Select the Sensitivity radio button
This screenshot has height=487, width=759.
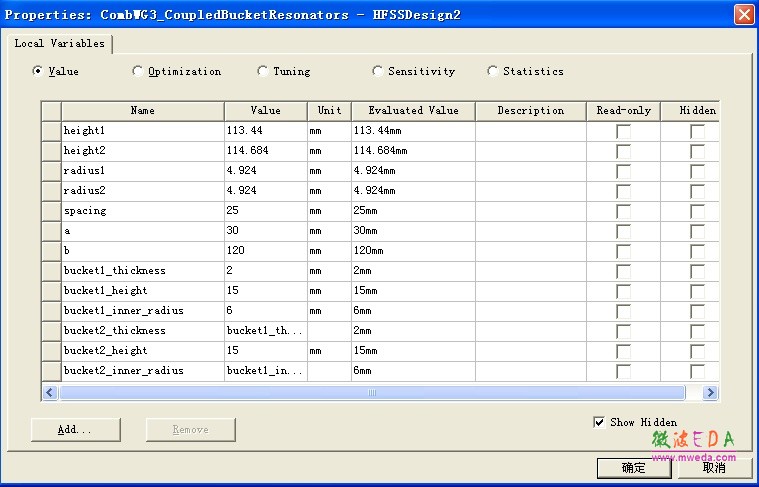pos(378,71)
